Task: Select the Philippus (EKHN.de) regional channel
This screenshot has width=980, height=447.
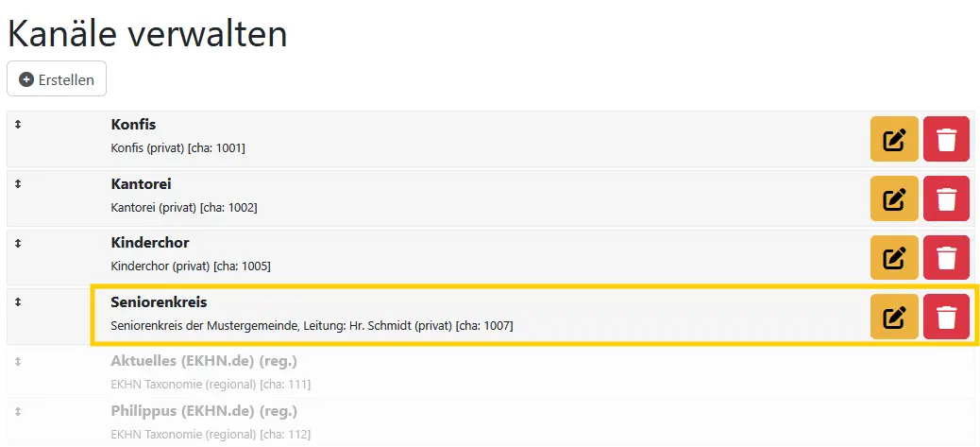Action: [x=204, y=412]
